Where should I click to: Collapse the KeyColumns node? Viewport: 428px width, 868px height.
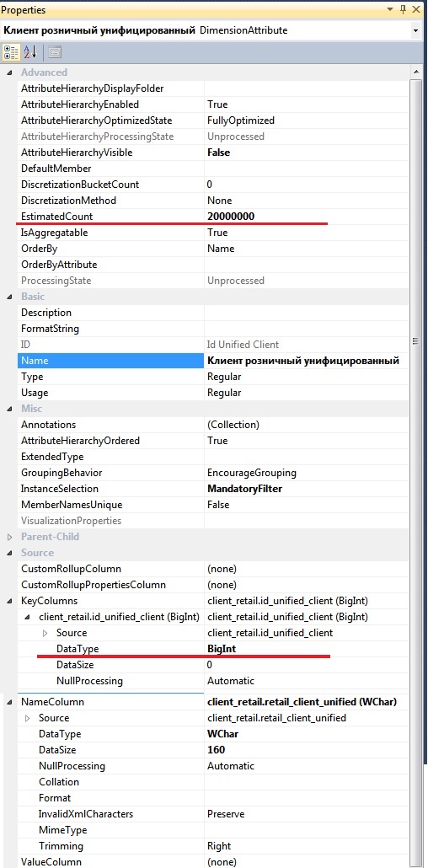click(9, 601)
